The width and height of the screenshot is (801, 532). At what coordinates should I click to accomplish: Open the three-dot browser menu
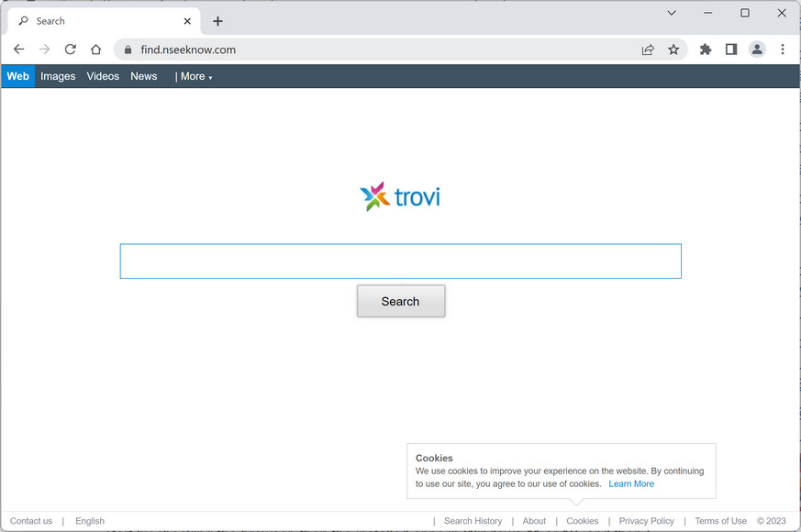[x=783, y=50]
